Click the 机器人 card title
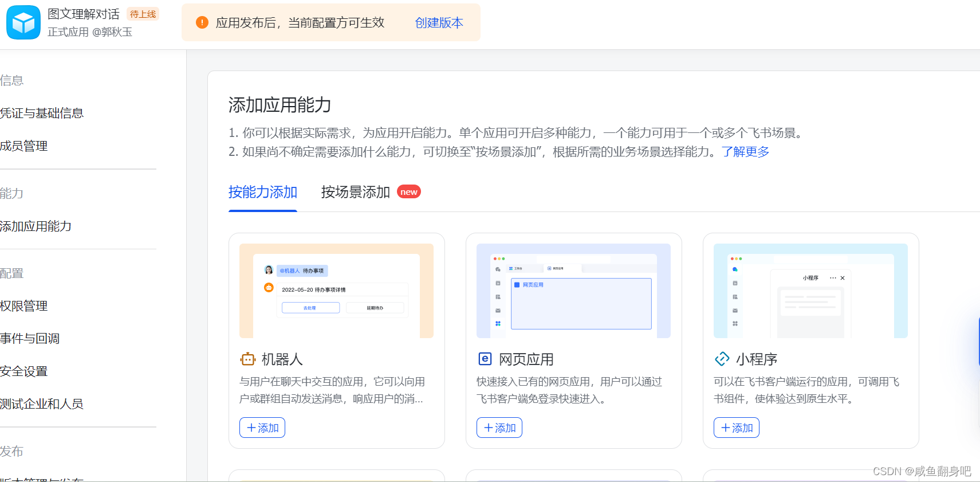Viewport: 980px width, 482px height. [282, 359]
